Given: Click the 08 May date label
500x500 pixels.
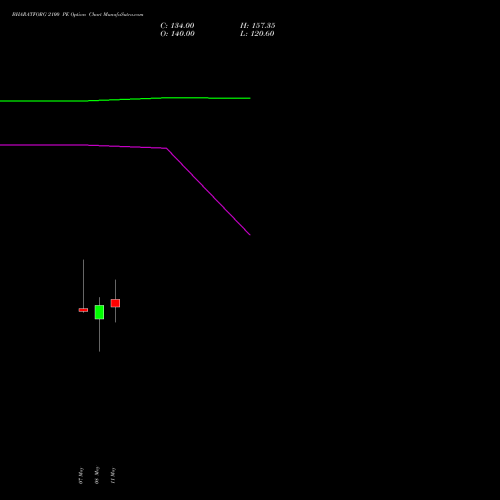Looking at the screenshot, I should pos(97,475).
